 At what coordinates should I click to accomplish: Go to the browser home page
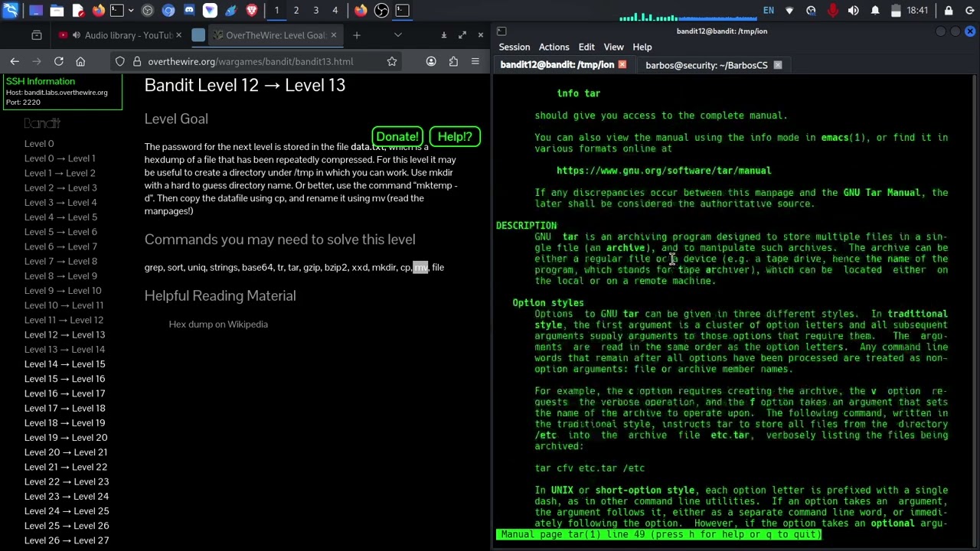point(80,61)
